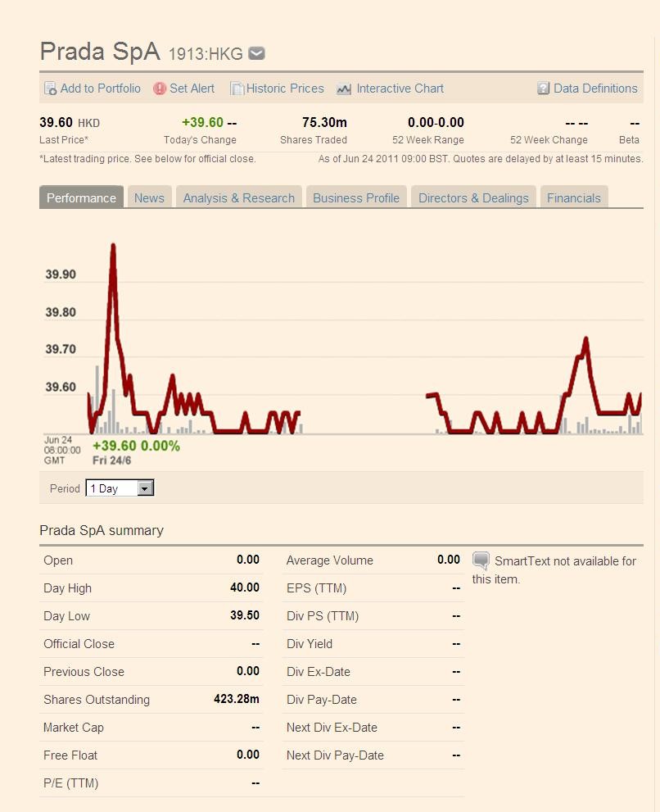
Task: Open the Analysis & Research tab
Action: 238,197
